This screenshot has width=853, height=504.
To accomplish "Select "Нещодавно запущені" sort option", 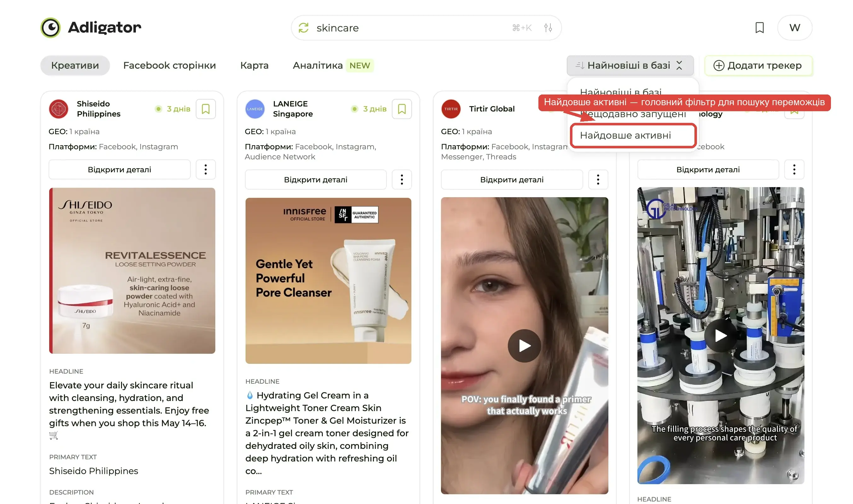I will click(x=633, y=114).
